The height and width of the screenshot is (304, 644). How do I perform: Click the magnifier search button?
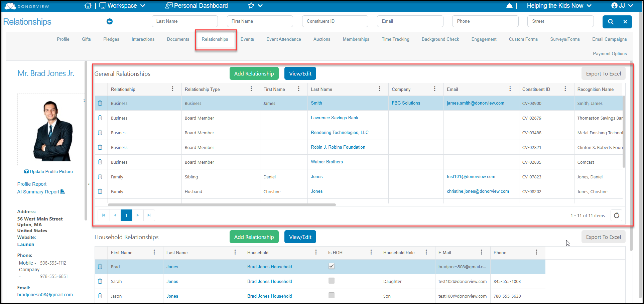point(611,22)
